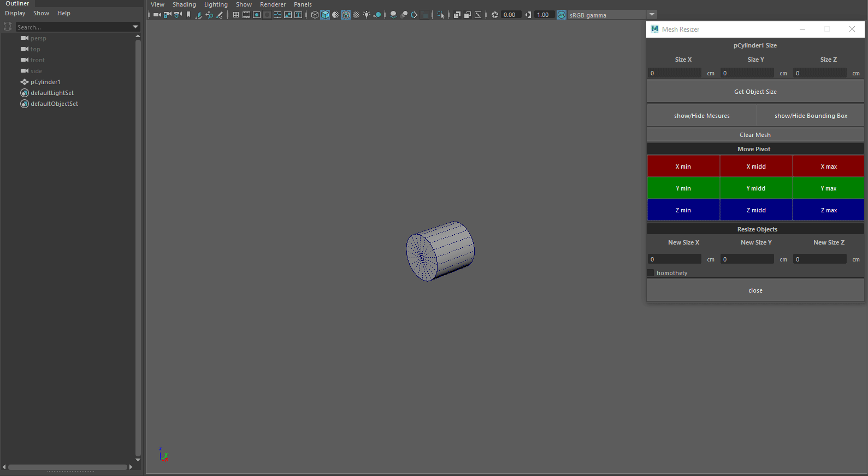The image size is (868, 476).
Task: Toggle the View Transform ON button
Action: click(x=562, y=15)
